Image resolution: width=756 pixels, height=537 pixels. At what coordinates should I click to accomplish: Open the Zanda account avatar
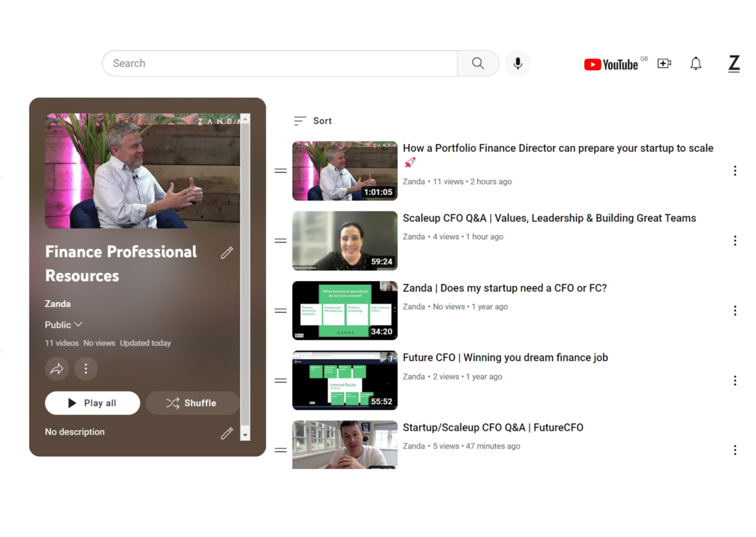click(x=734, y=63)
